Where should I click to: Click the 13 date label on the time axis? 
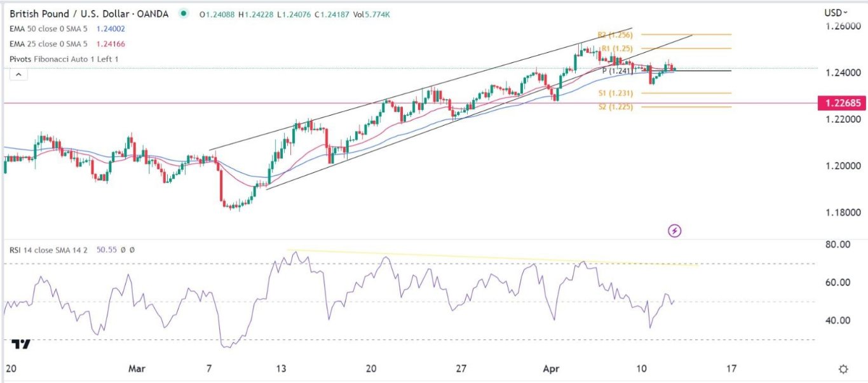pos(281,368)
